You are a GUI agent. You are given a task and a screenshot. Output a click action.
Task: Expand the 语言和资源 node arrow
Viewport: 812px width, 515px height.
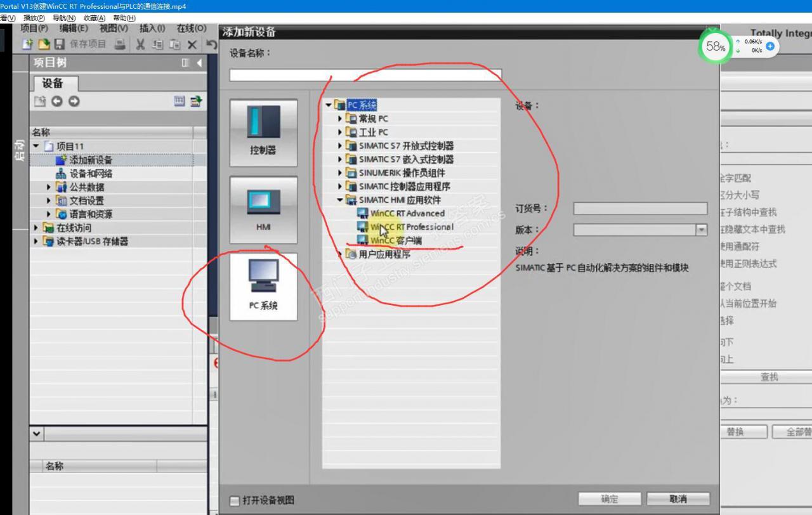click(49, 214)
